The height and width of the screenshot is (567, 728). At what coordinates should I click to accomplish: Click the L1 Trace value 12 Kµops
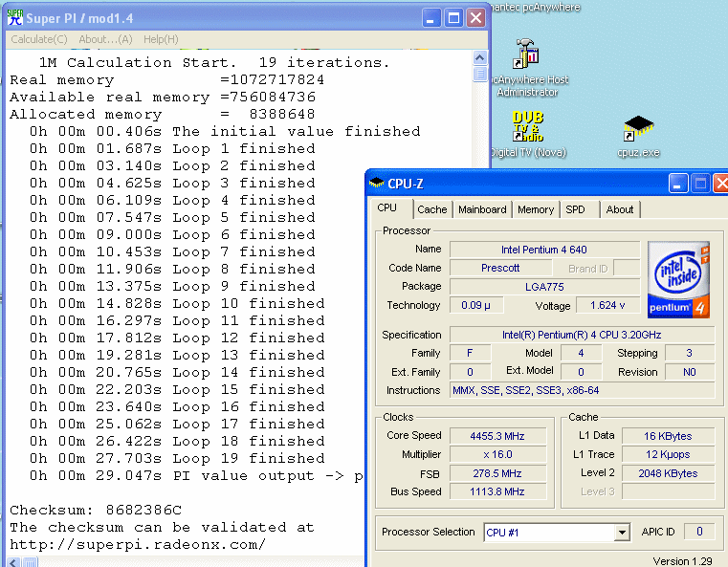668,455
